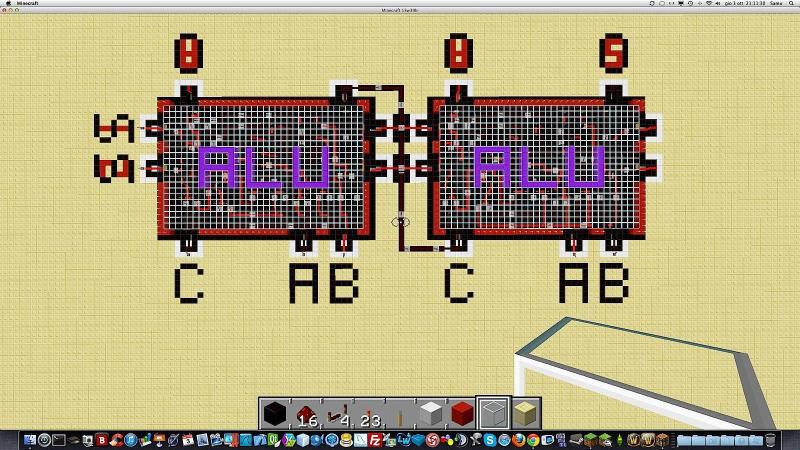Viewport: 800px width, 450px height.
Task: Open the Minecraft application menu
Action: 28,3
